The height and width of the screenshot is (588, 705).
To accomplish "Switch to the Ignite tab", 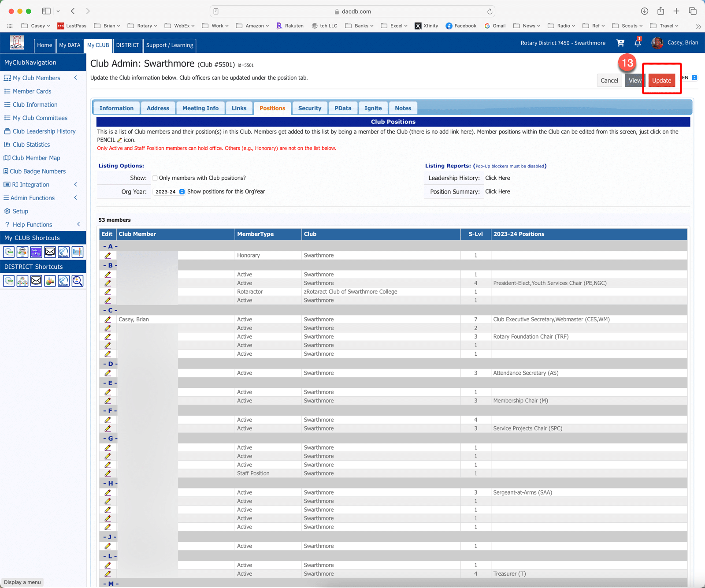I will coord(373,108).
